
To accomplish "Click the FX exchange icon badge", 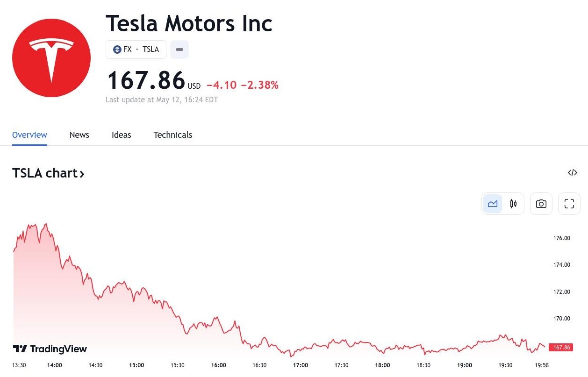I will point(117,50).
